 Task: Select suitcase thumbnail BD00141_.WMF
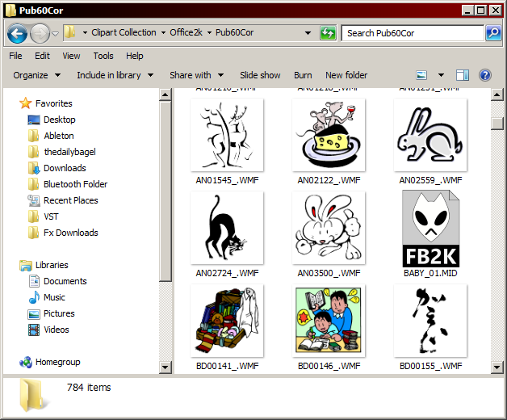pyautogui.click(x=227, y=321)
